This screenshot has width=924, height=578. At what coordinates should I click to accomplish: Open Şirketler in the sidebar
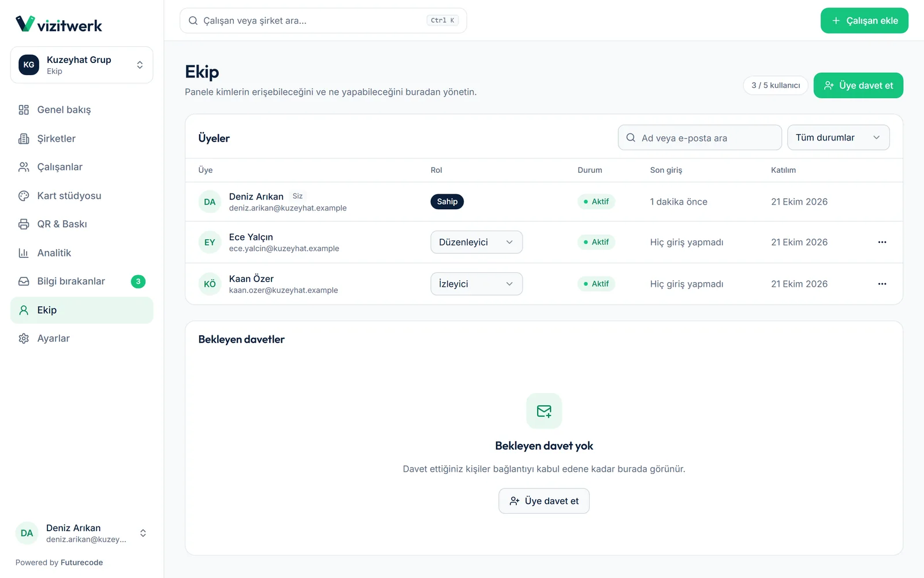(x=81, y=139)
